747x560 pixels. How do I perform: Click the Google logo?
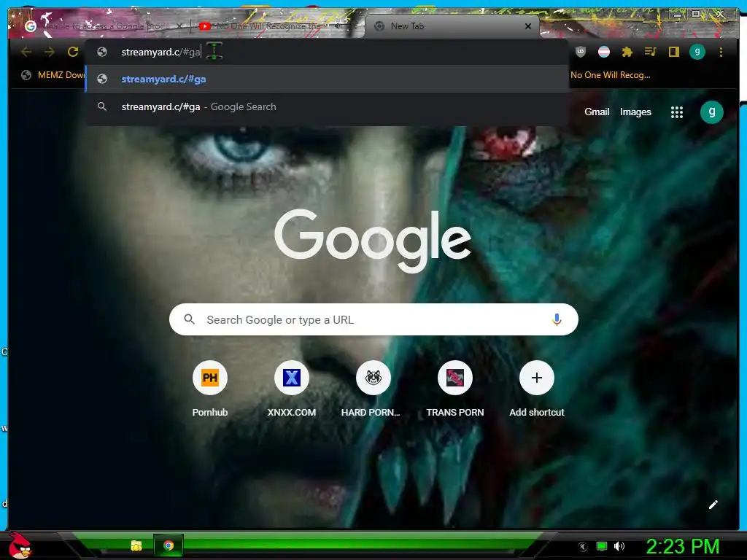pyautogui.click(x=373, y=241)
